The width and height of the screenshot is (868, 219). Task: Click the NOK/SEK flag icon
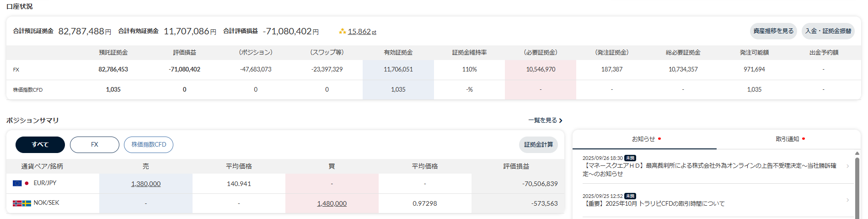point(21,203)
